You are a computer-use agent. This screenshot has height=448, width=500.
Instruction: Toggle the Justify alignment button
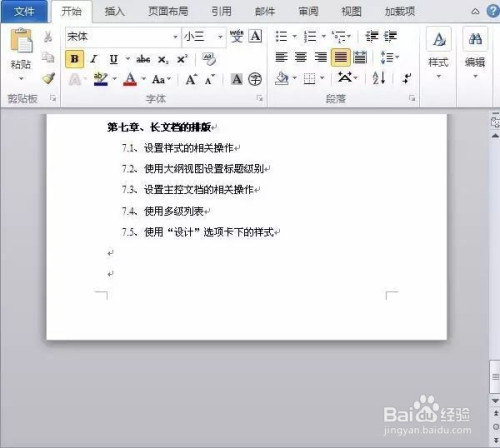point(341,57)
